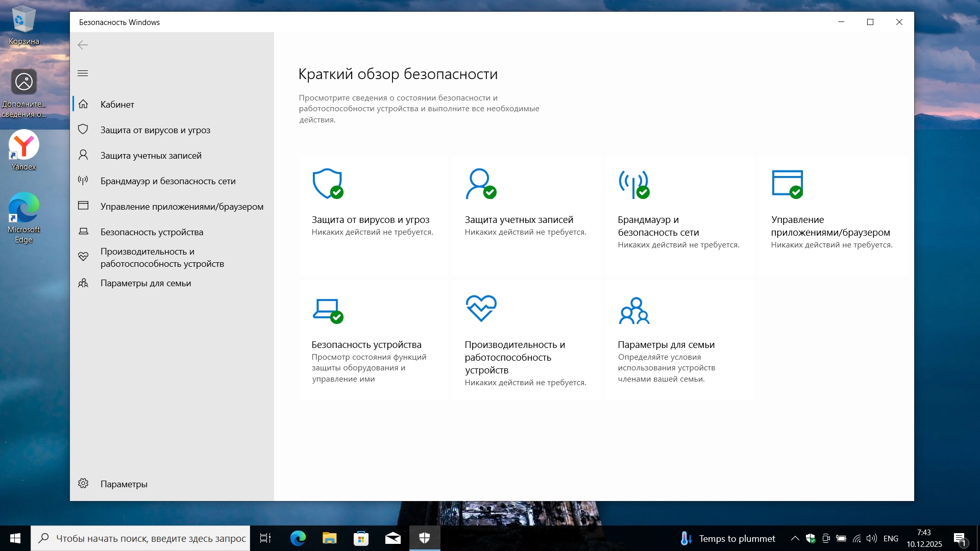Open the family group icon in Family options tile

(x=634, y=311)
